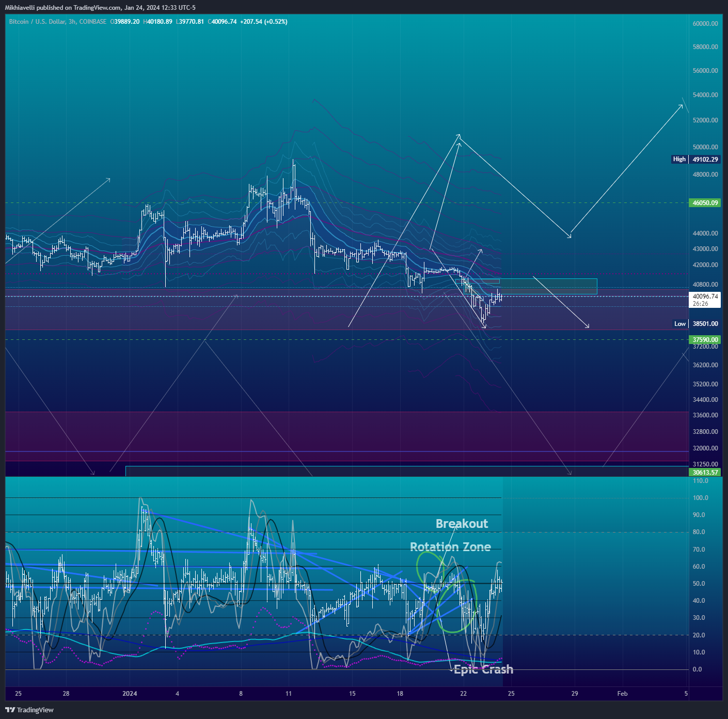Click the 70.0 oscillator axis label
Viewport: 728px width, 719px height.
pyautogui.click(x=699, y=550)
